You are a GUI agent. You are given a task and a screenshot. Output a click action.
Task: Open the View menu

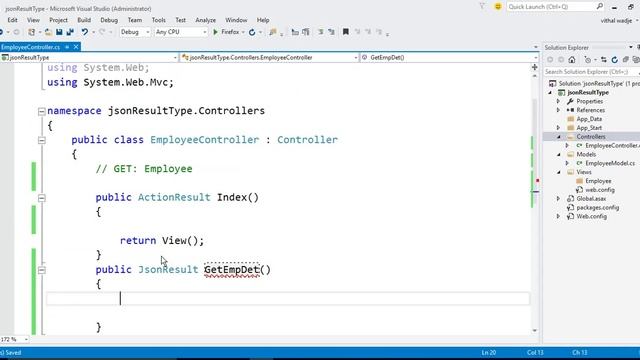(33, 20)
